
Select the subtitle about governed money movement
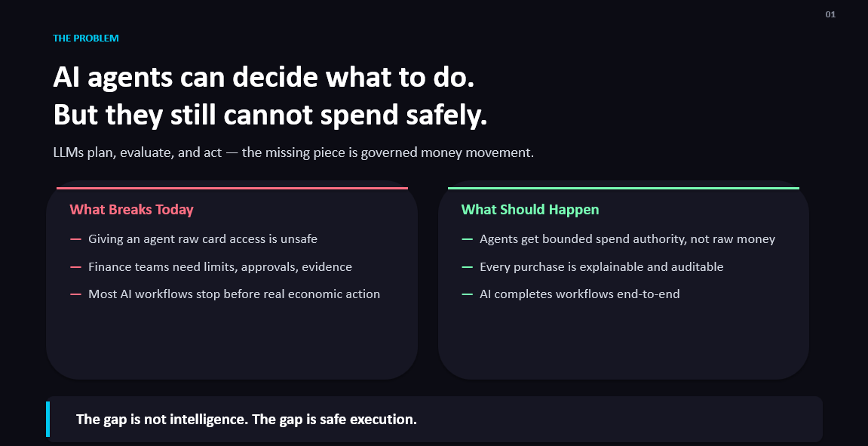[x=293, y=152]
